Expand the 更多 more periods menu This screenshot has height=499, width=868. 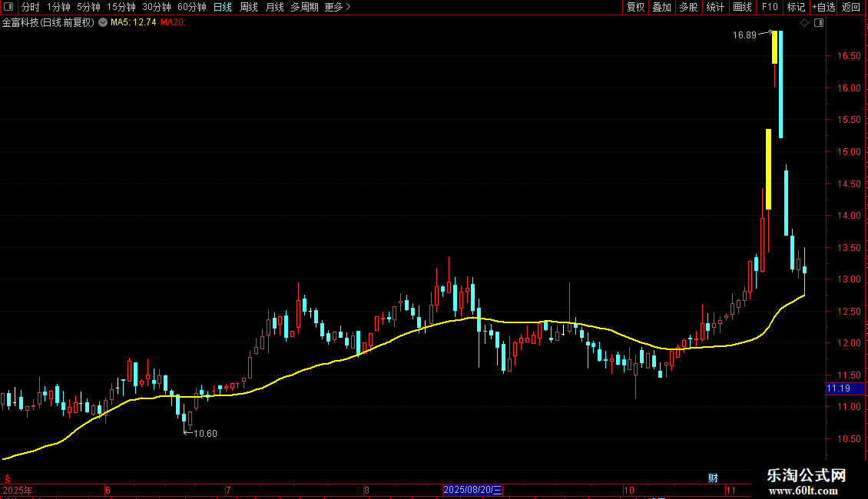[338, 7]
